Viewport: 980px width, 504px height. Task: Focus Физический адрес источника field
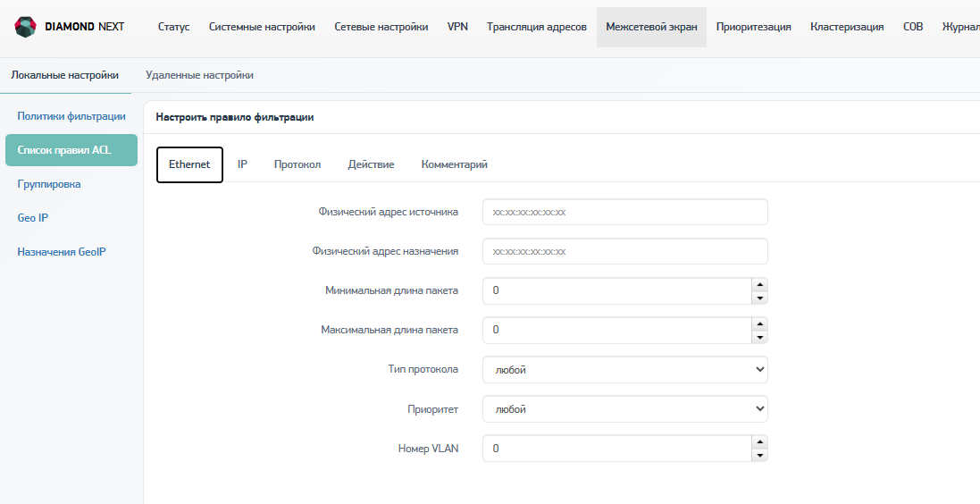pos(625,212)
